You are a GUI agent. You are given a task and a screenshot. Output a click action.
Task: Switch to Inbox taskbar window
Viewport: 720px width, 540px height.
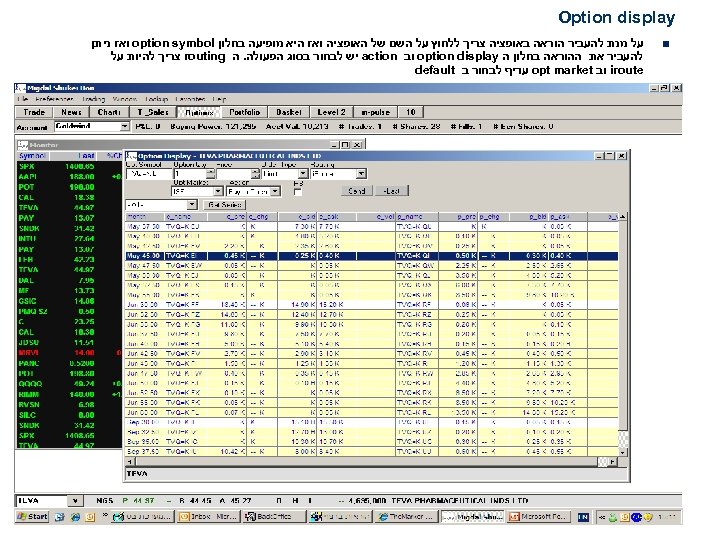click(208, 517)
